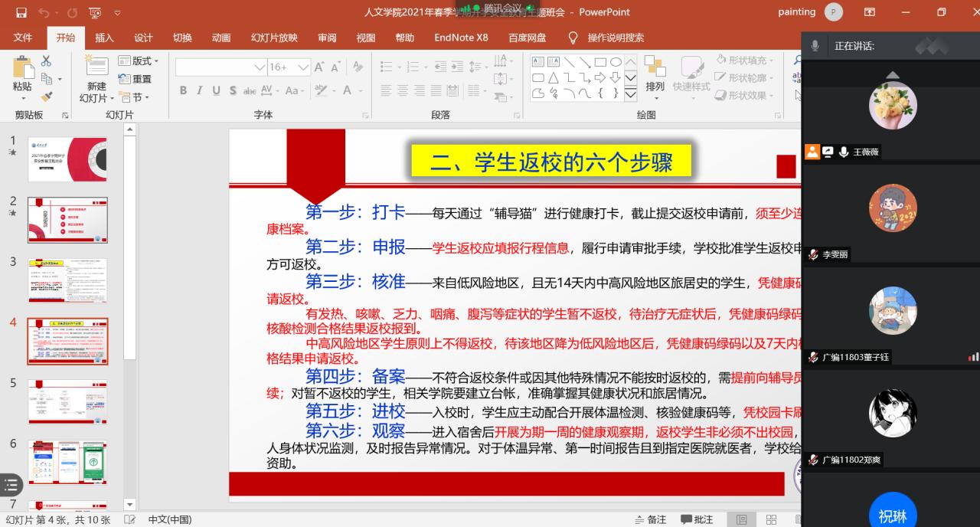Toggle normal view button in status bar
Image resolution: width=980 pixels, height=527 pixels.
(x=741, y=519)
